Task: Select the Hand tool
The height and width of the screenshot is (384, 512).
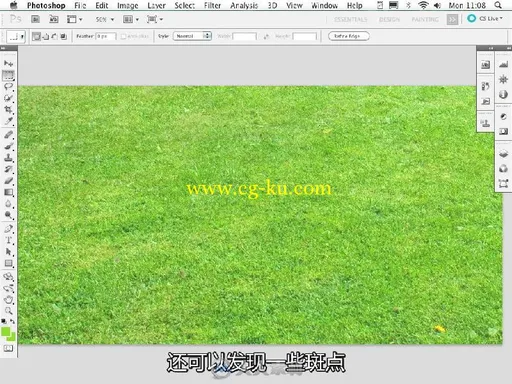Action: [8, 299]
